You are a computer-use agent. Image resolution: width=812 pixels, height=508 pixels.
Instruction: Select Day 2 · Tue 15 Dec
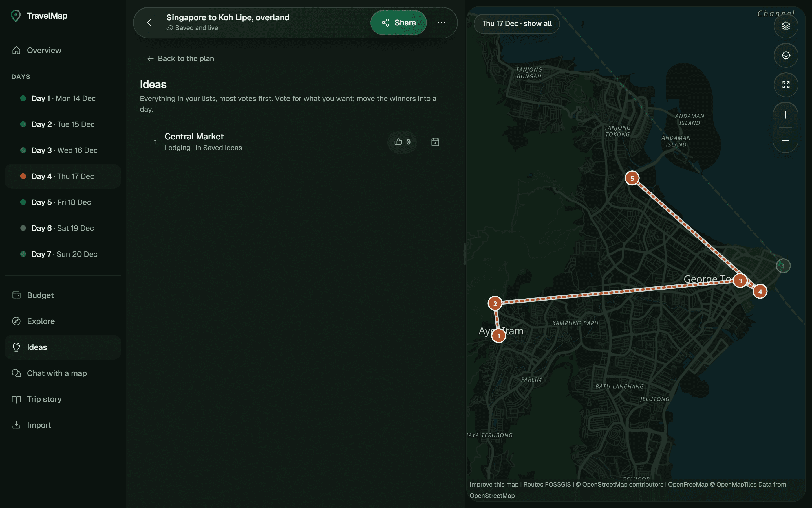(63, 124)
